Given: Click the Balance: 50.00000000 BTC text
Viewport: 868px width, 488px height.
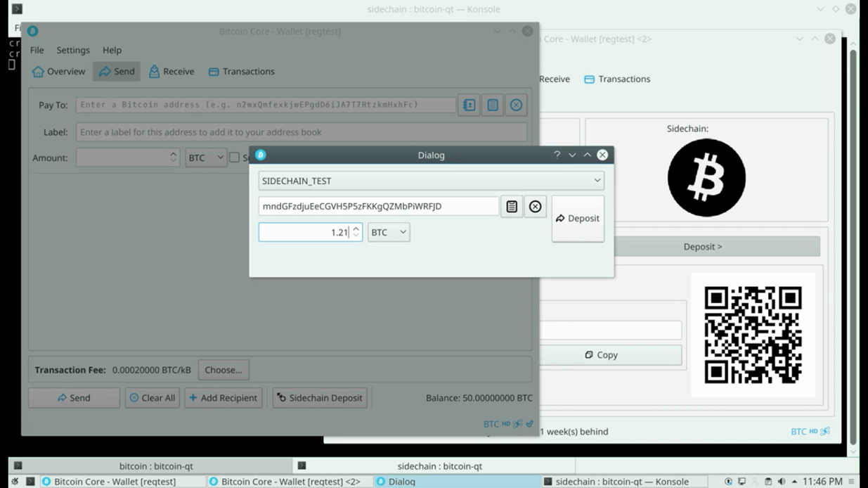Looking at the screenshot, I should 479,398.
